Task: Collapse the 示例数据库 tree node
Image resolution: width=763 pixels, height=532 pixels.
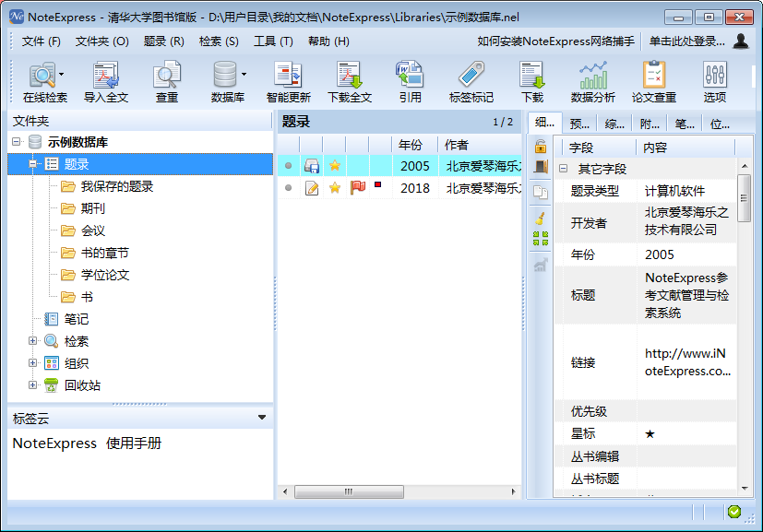Action: pos(17,141)
